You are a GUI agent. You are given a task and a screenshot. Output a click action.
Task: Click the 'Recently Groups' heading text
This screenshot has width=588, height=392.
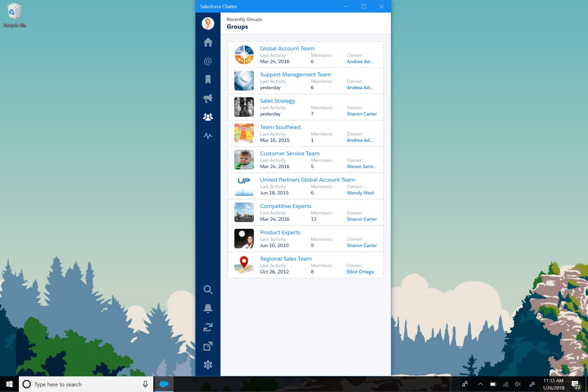244,19
